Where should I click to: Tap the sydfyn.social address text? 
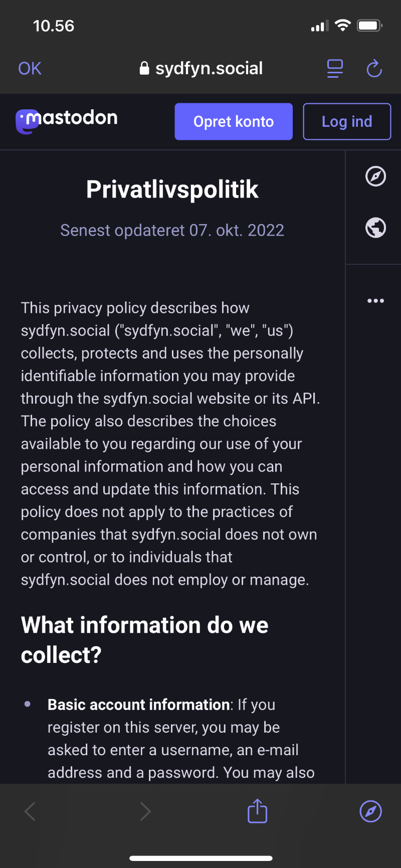(x=209, y=68)
